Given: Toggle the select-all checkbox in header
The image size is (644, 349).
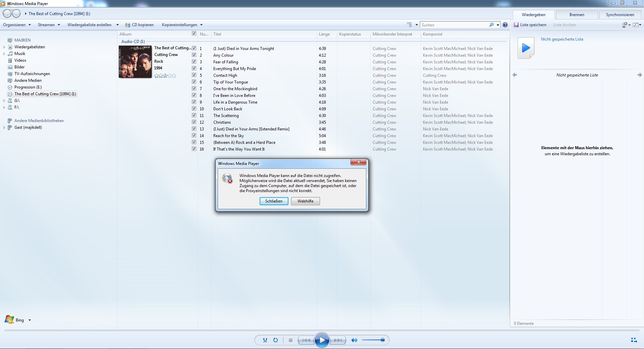Looking at the screenshot, I should (x=194, y=34).
